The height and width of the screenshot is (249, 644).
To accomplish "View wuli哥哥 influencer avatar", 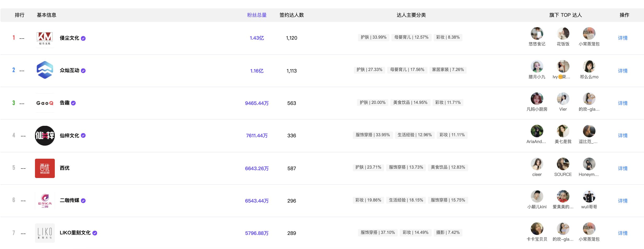I will pyautogui.click(x=589, y=196).
